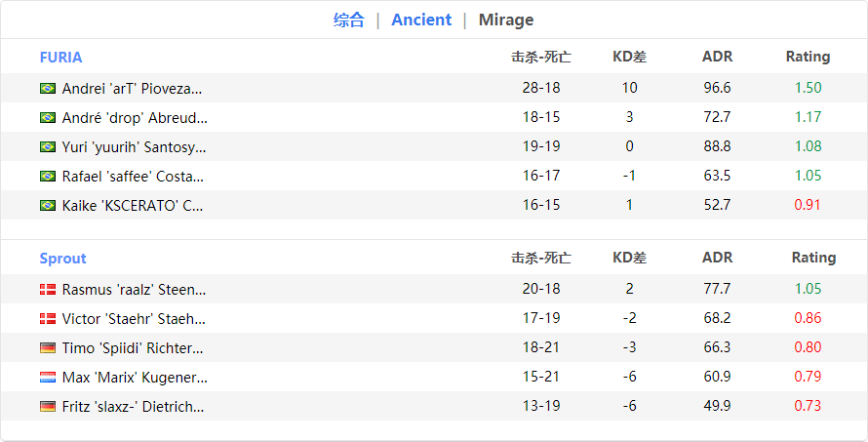Viewport: 868px width, 442px height.
Task: Click Sprout's ADR column header
Action: tap(717, 258)
